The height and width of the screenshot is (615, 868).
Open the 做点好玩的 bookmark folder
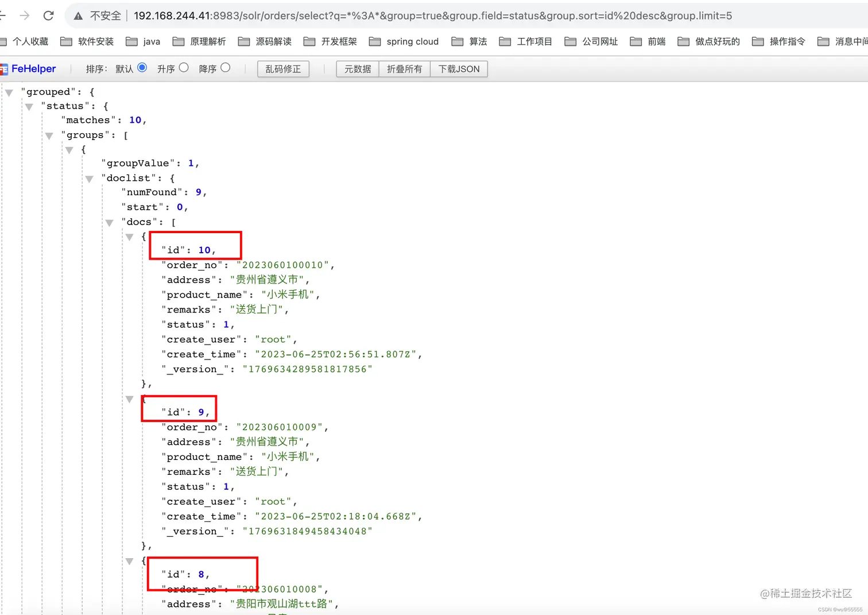click(708, 41)
